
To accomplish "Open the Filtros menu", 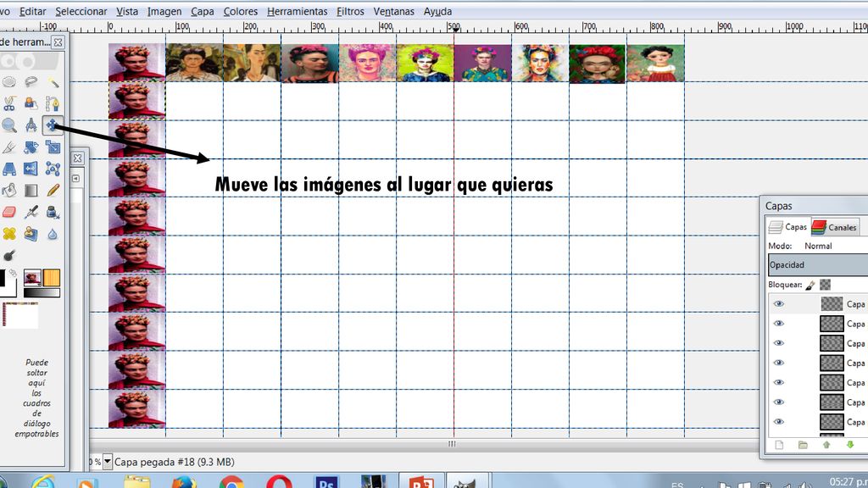I will (x=350, y=11).
